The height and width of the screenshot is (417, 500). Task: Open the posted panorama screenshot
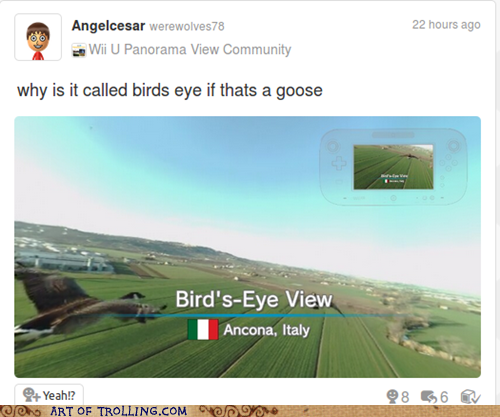[x=247, y=247]
